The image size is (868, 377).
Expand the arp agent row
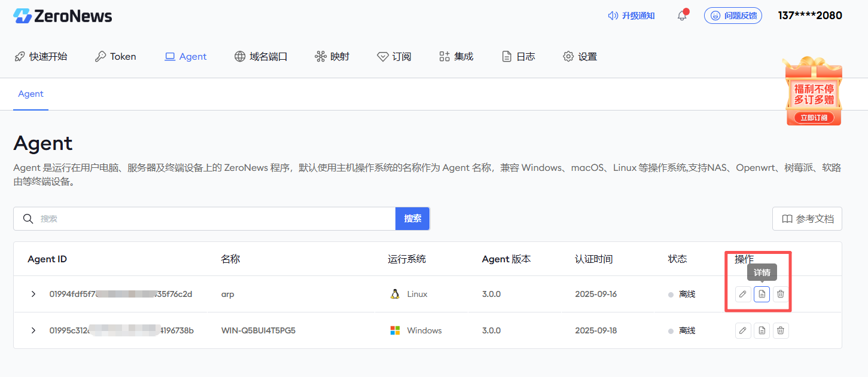click(x=33, y=294)
